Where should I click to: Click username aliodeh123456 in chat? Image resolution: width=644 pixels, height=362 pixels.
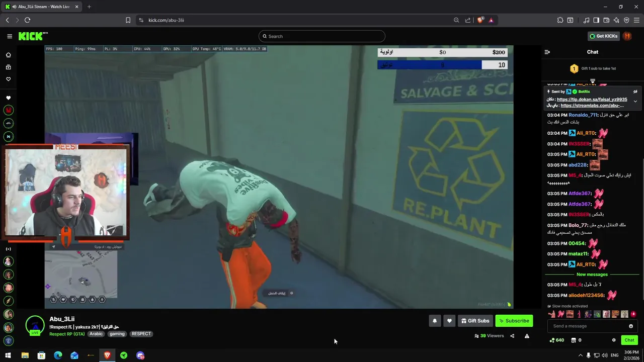coord(586,296)
